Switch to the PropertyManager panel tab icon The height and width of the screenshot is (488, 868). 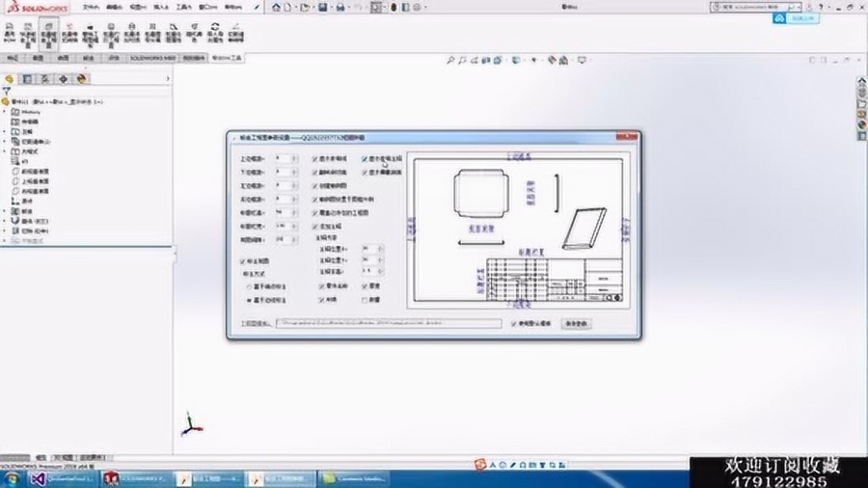[x=27, y=79]
